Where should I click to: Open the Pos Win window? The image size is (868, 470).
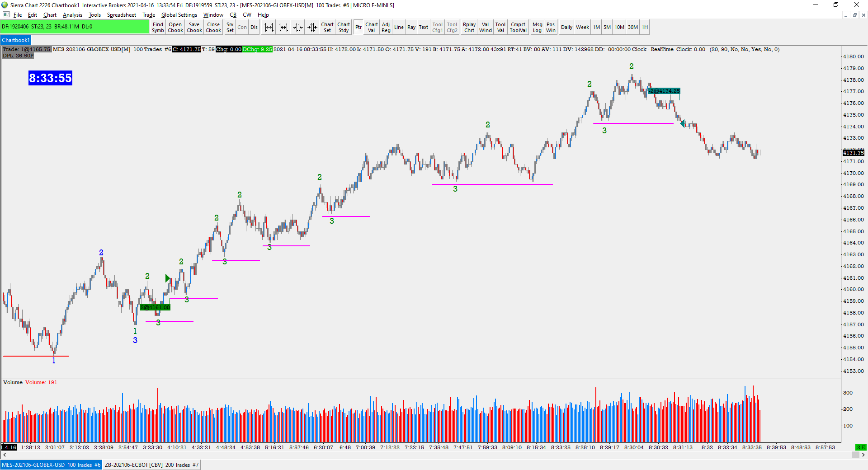pos(551,27)
